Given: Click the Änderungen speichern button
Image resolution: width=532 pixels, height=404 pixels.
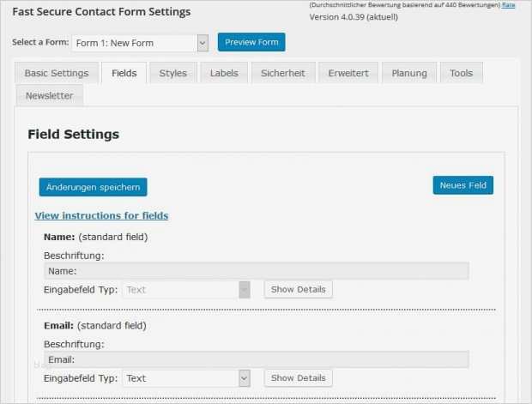Looking at the screenshot, I should click(93, 187).
